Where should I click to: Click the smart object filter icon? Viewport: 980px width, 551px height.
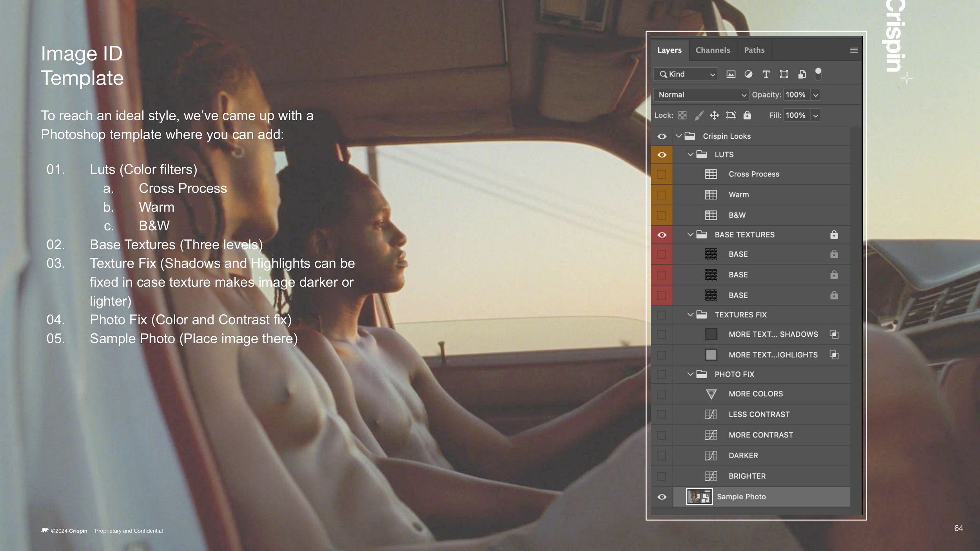click(802, 74)
